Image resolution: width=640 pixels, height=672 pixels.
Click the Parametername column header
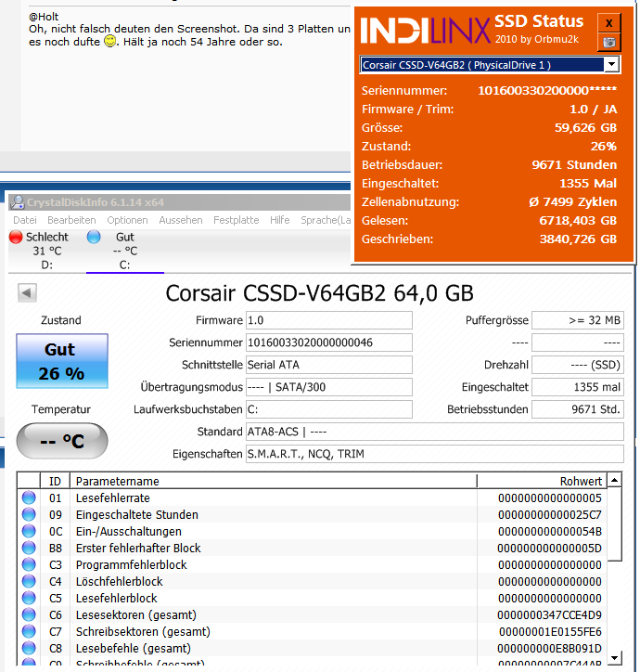(x=274, y=482)
